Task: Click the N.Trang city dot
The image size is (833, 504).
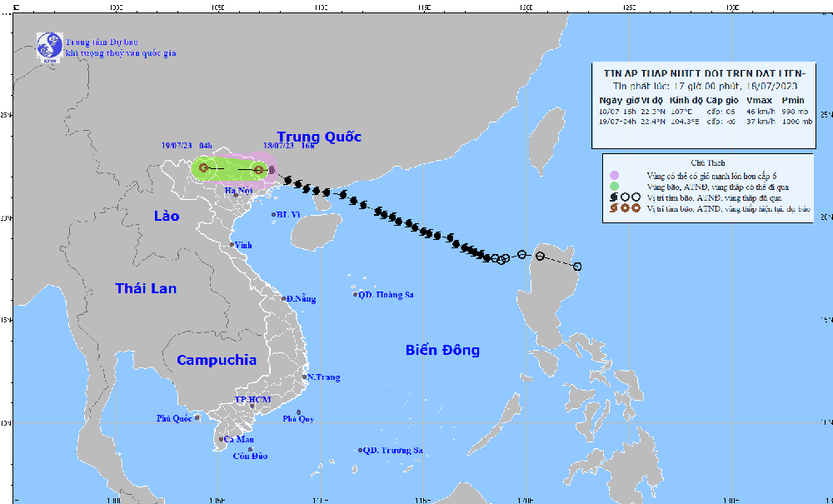Action: click(304, 377)
